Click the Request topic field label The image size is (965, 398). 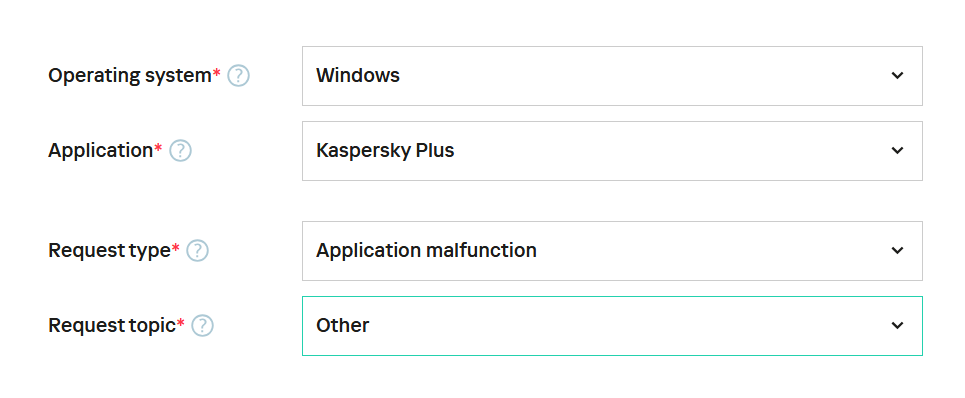112,326
